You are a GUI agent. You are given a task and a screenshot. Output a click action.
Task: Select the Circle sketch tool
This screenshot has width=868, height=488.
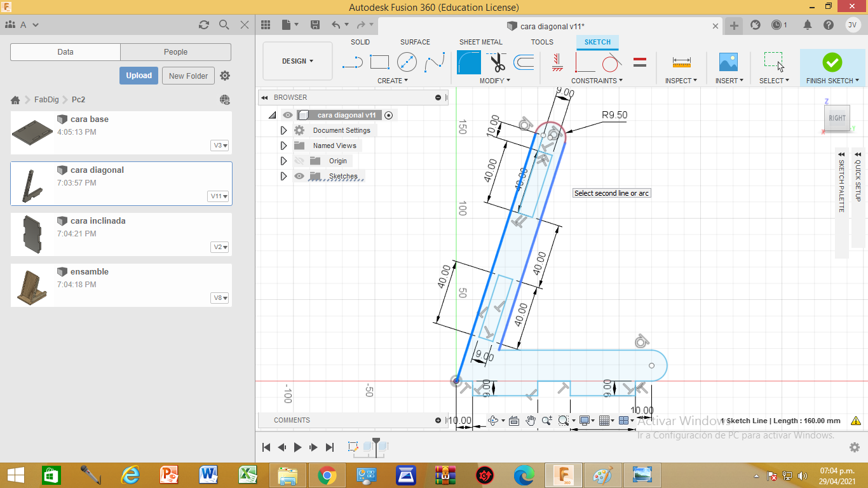[407, 62]
